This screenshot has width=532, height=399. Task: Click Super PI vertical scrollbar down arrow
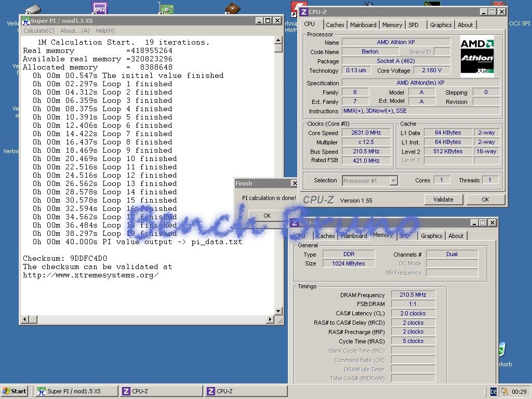click(x=278, y=311)
